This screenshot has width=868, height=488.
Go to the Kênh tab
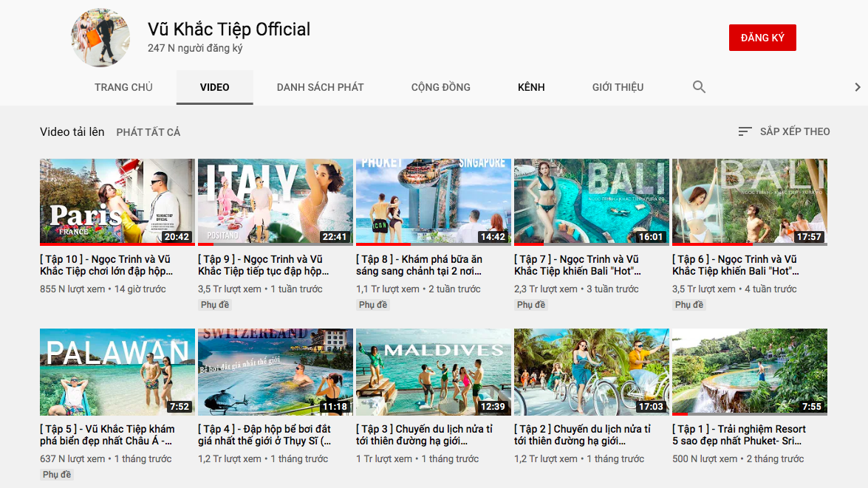[531, 87]
